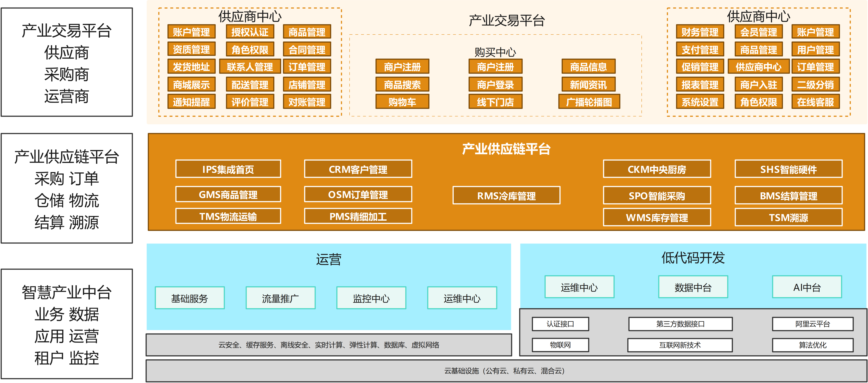The width and height of the screenshot is (868, 383).
Task: Select the 商品信息 box
Action: 588,67
